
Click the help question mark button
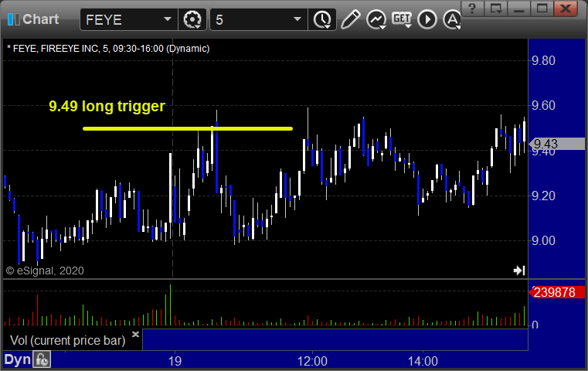pos(472,9)
